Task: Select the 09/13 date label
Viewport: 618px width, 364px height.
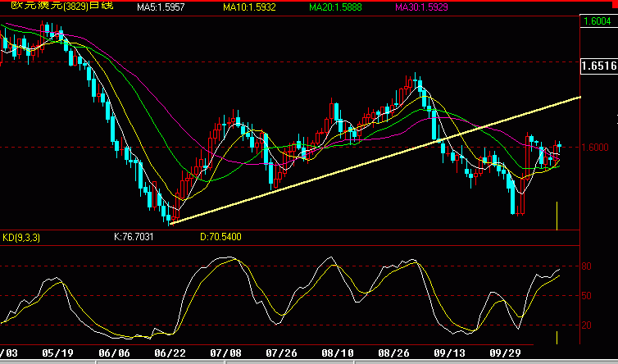Action: (449, 353)
